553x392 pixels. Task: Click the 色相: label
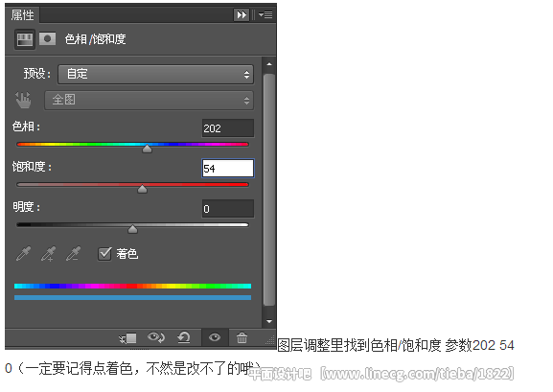click(x=26, y=127)
